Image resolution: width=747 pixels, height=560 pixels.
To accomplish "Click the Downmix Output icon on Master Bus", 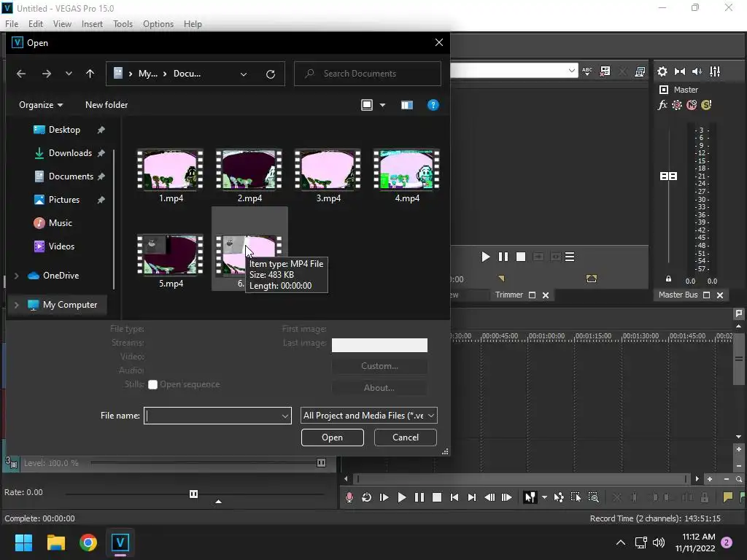I will (680, 71).
